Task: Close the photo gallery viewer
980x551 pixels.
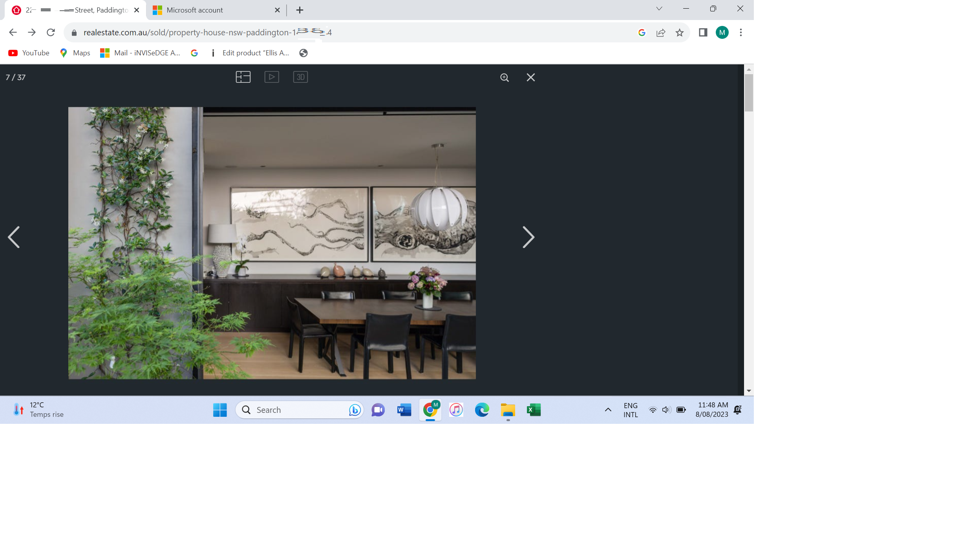Action: click(530, 78)
